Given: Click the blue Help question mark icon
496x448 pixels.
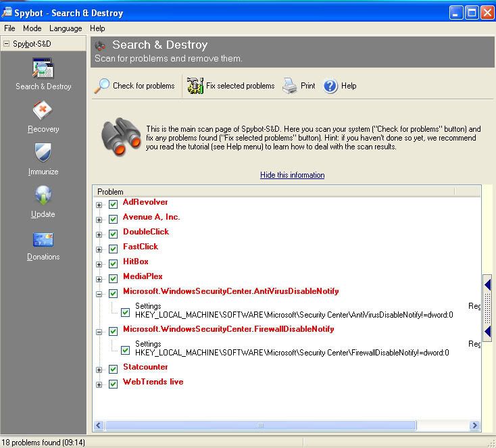Looking at the screenshot, I should [330, 86].
